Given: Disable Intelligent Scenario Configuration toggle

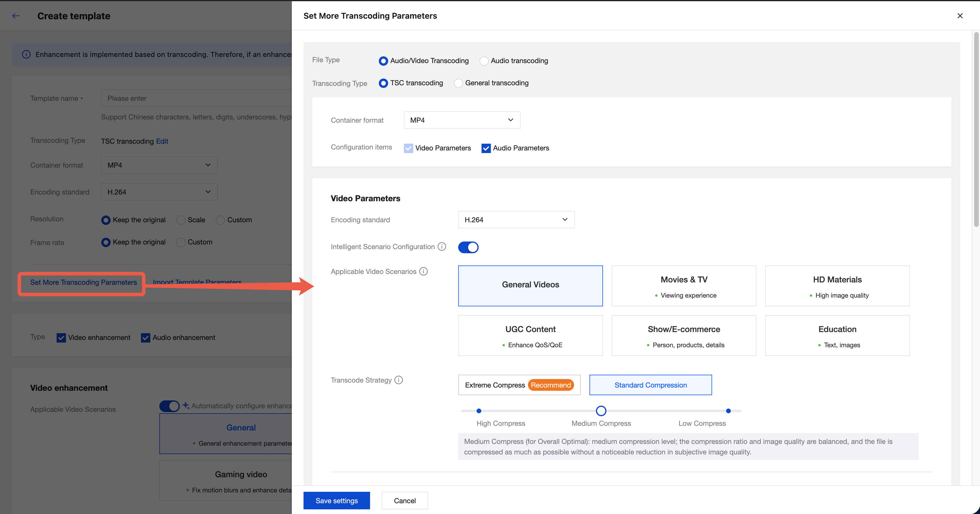Looking at the screenshot, I should pos(468,247).
